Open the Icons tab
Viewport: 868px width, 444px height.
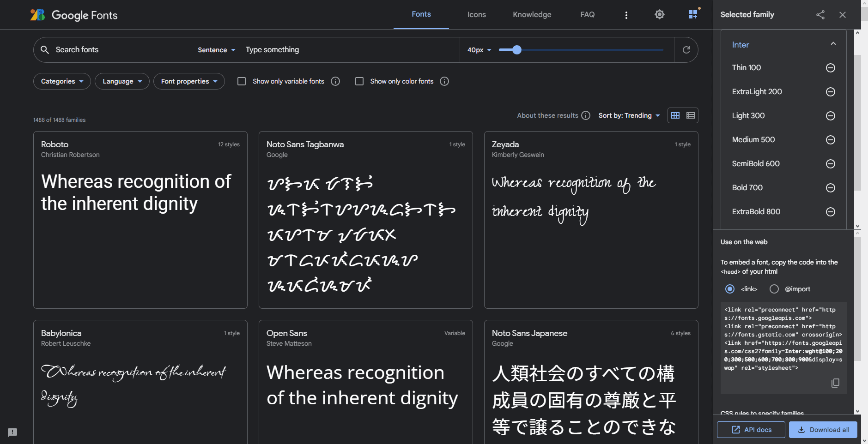coord(476,15)
